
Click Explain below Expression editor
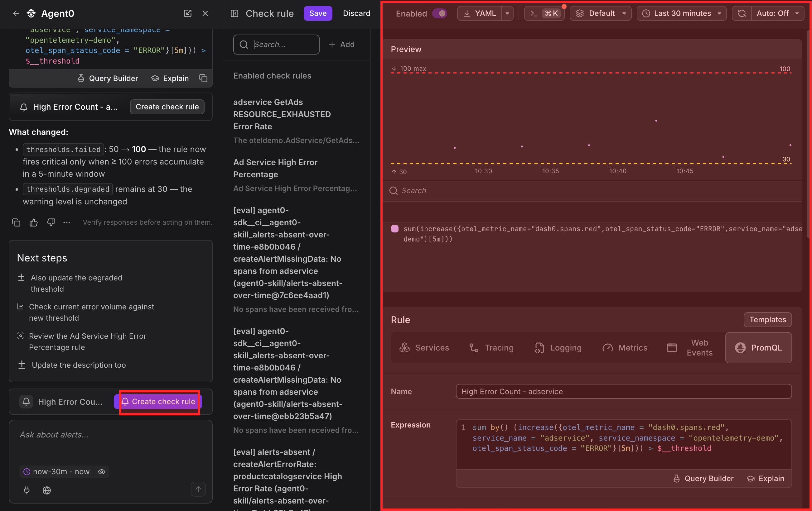(766, 478)
